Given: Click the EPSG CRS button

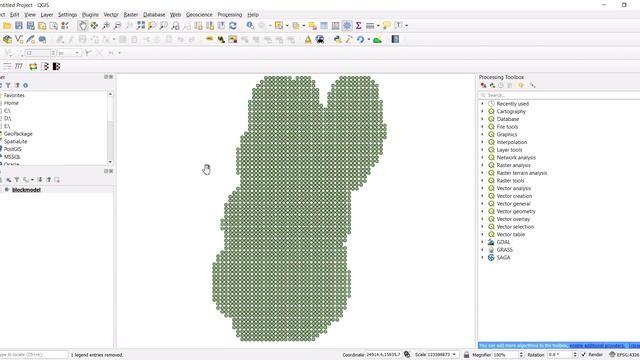Looking at the screenshot, I should (624, 355).
